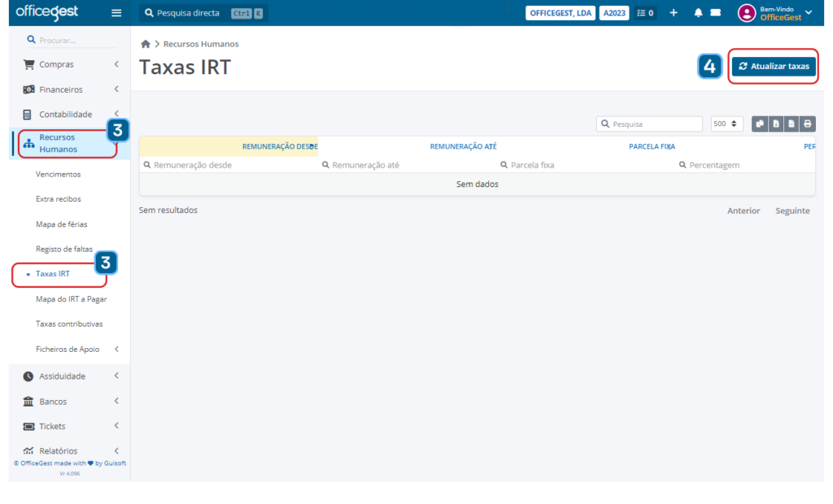
Task: Open the messages envelope icon
Action: 716,13
